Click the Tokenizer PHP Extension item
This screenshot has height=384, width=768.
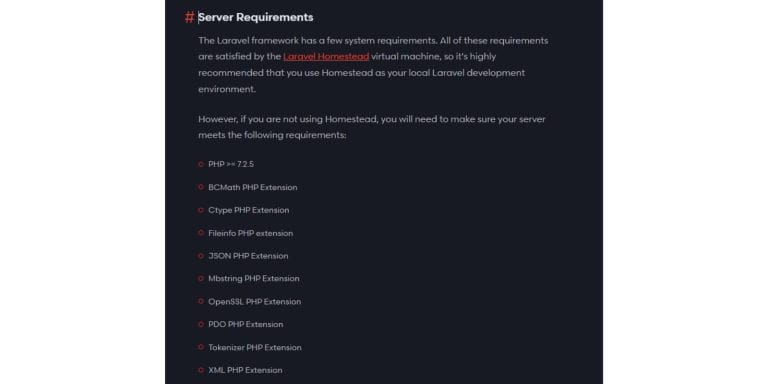(255, 347)
